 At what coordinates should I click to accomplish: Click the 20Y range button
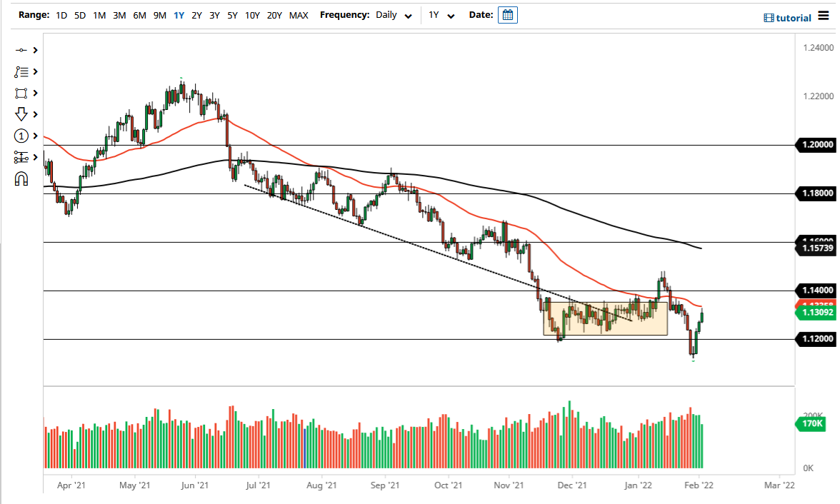click(x=274, y=14)
